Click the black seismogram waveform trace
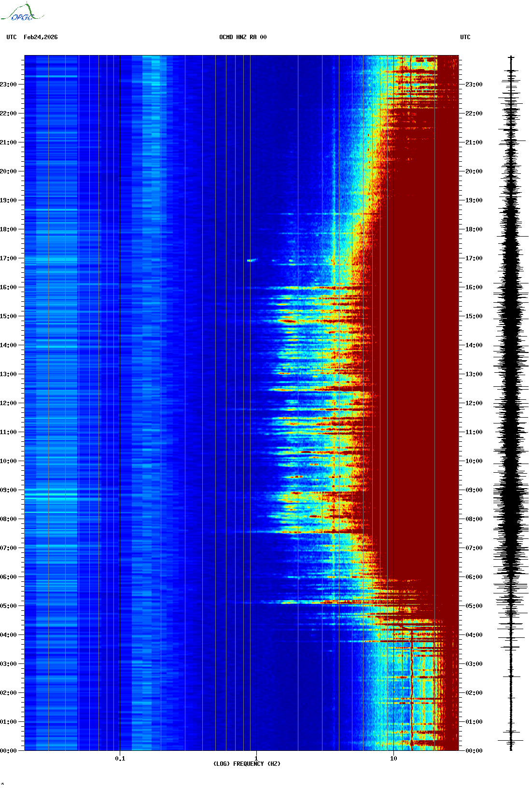Viewport: 532px width, 789px height. click(511, 403)
